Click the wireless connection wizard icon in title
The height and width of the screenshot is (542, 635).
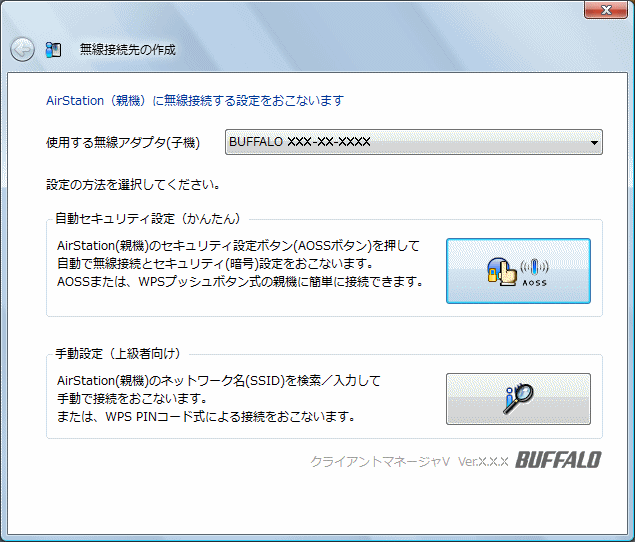pyautogui.click(x=53, y=50)
